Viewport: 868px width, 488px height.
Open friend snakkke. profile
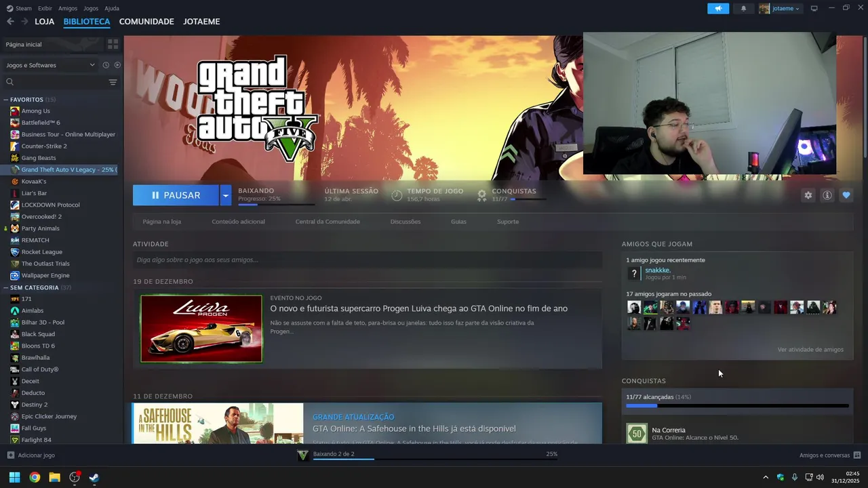[x=658, y=270]
